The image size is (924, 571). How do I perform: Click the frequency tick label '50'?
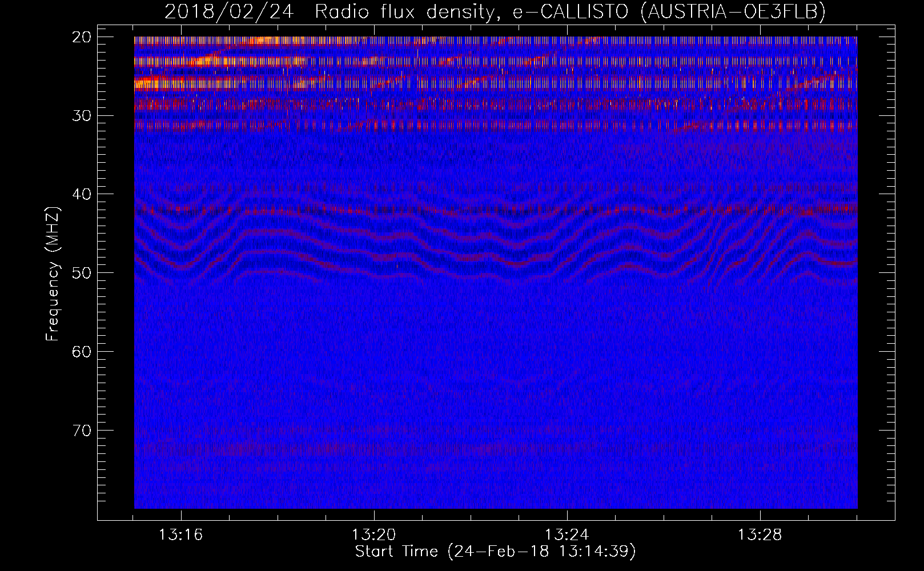tap(82, 272)
